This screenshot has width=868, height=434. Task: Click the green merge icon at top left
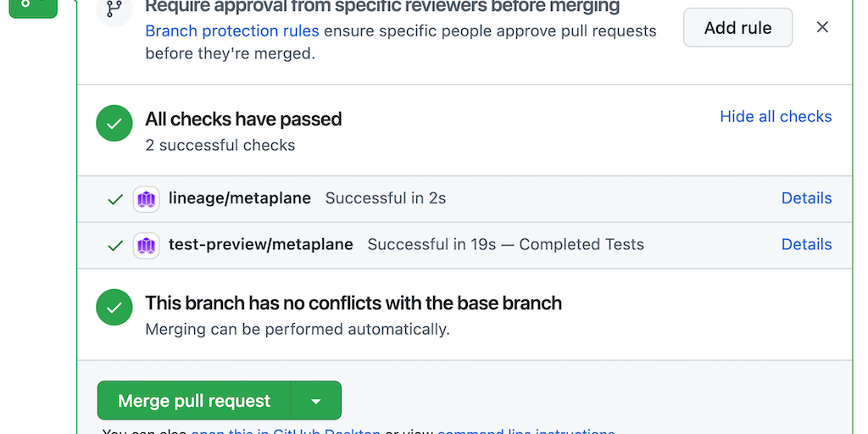(32, 5)
